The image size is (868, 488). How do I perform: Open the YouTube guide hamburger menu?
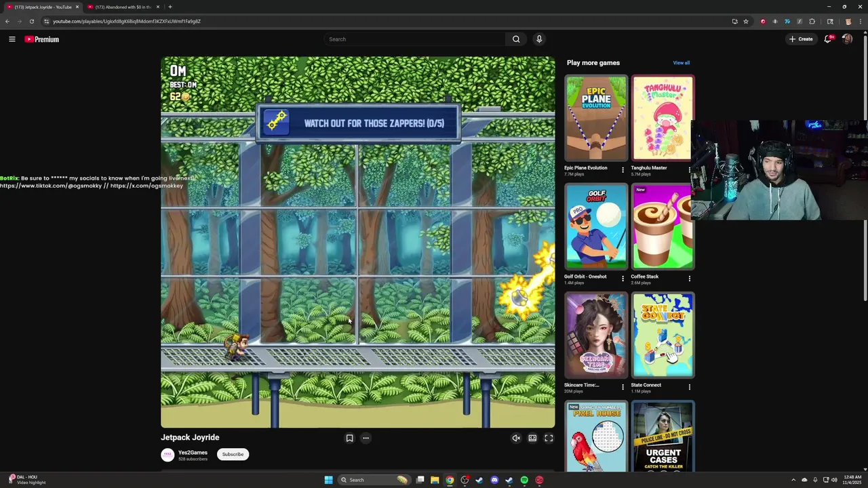point(12,39)
